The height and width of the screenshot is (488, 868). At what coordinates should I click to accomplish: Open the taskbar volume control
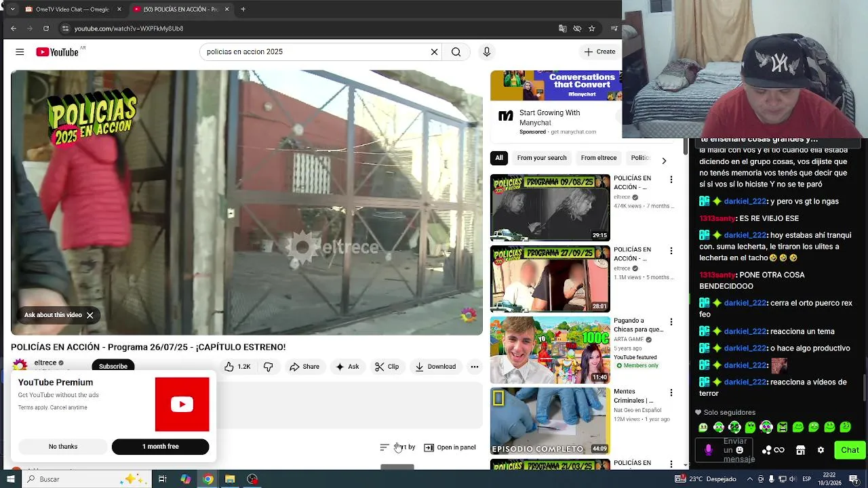tap(794, 479)
